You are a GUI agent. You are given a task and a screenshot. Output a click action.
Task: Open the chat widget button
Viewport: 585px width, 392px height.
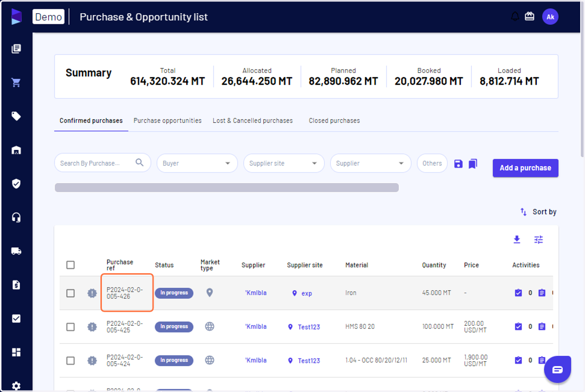558,370
